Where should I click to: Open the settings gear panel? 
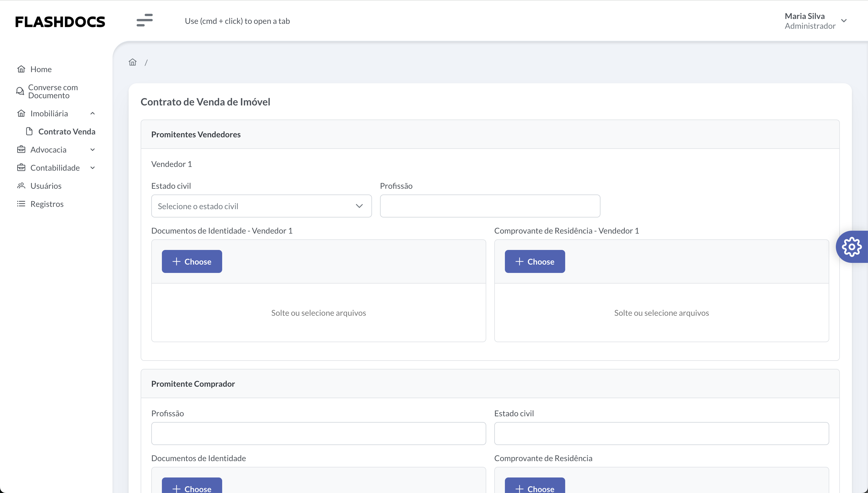(x=851, y=247)
